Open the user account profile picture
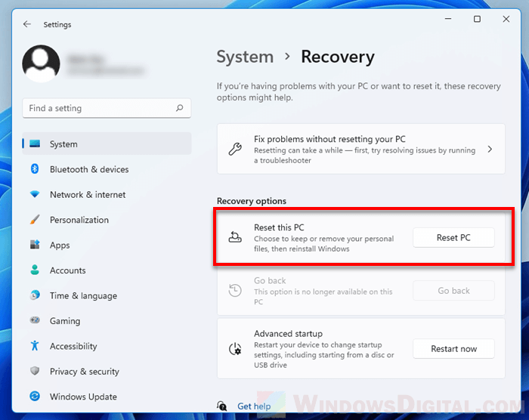The height and width of the screenshot is (420, 529). (x=41, y=63)
